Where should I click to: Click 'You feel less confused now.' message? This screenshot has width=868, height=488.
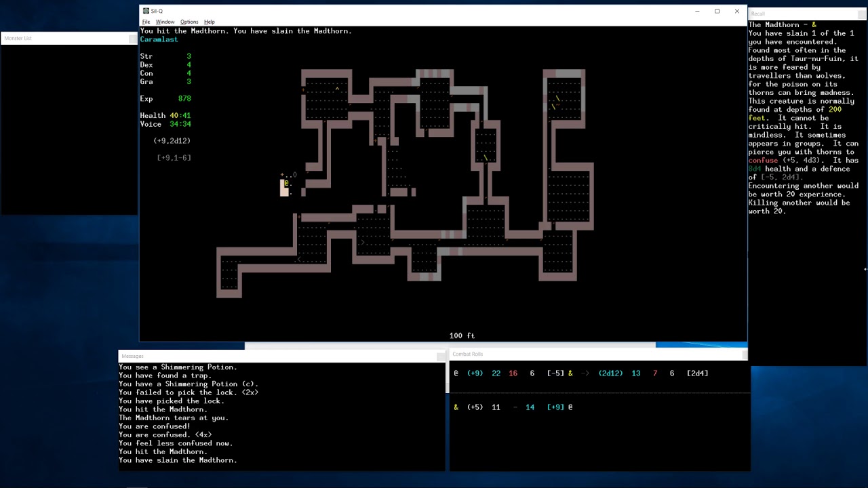[x=176, y=443]
